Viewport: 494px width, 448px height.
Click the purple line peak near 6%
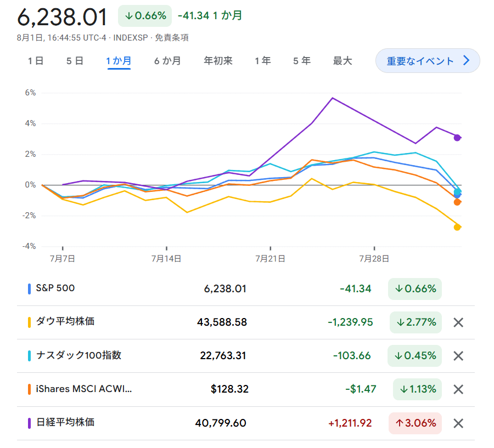(x=333, y=98)
